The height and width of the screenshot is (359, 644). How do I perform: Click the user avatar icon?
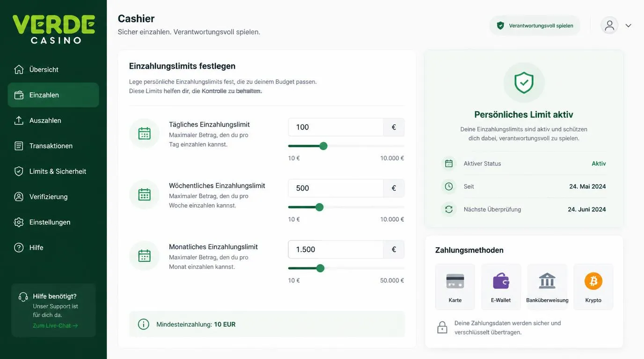[x=609, y=25]
